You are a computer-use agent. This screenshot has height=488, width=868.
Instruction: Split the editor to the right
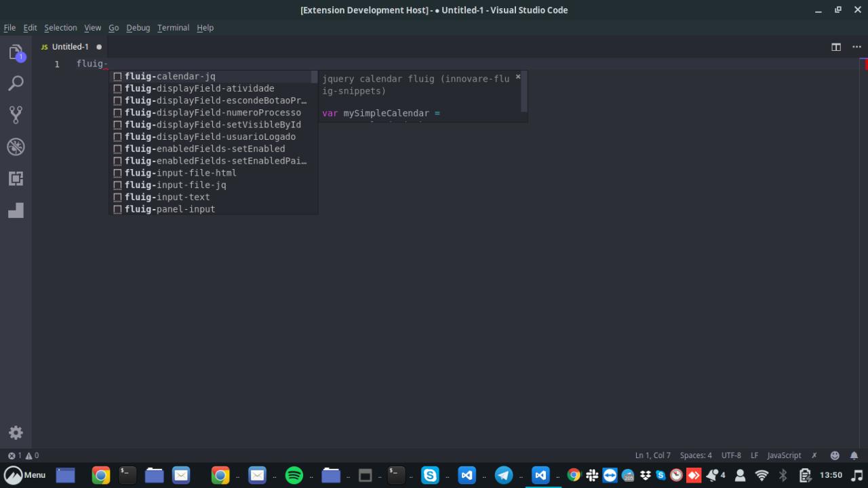836,47
